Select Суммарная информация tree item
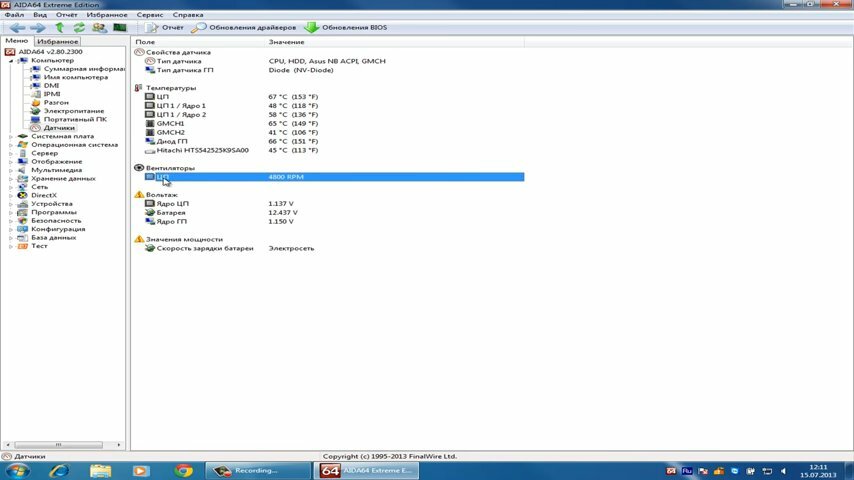 [84, 69]
